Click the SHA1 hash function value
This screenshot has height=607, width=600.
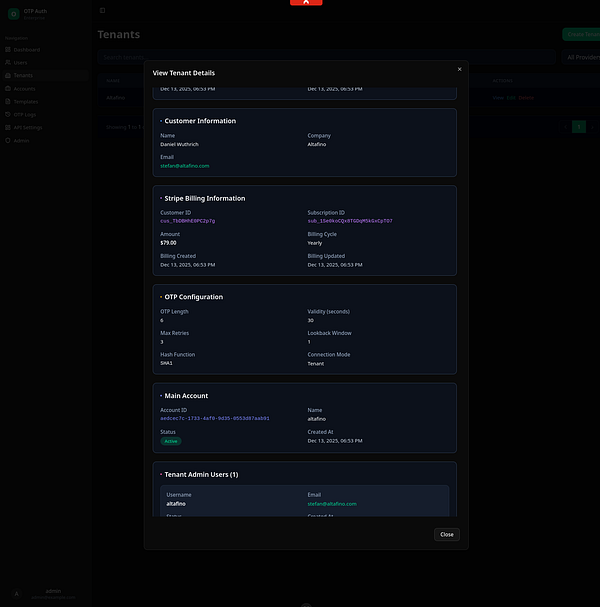[x=166, y=363]
